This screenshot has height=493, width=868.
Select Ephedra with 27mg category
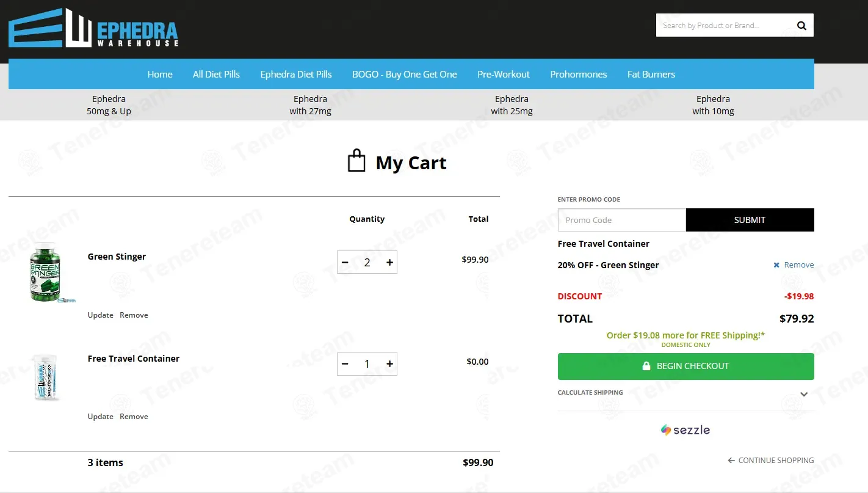tap(310, 105)
